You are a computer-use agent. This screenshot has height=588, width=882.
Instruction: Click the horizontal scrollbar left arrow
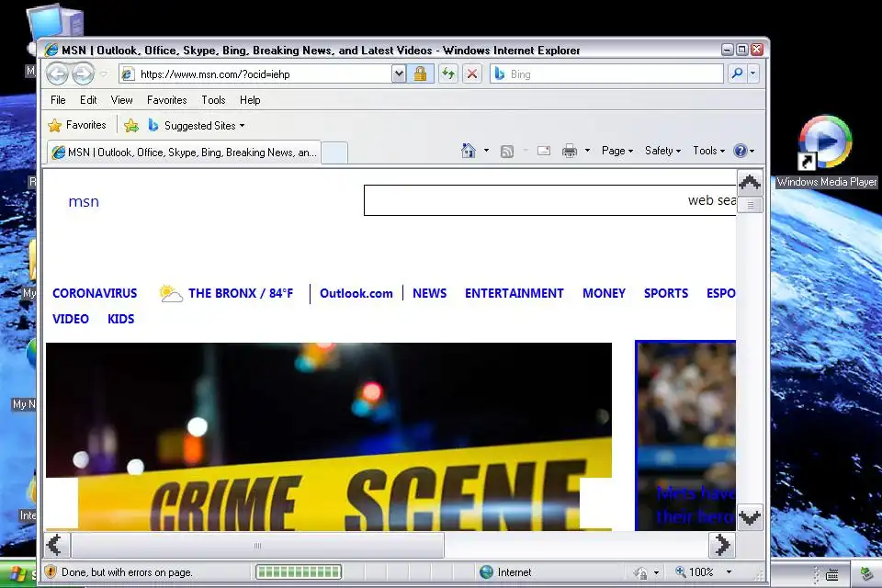tap(56, 545)
